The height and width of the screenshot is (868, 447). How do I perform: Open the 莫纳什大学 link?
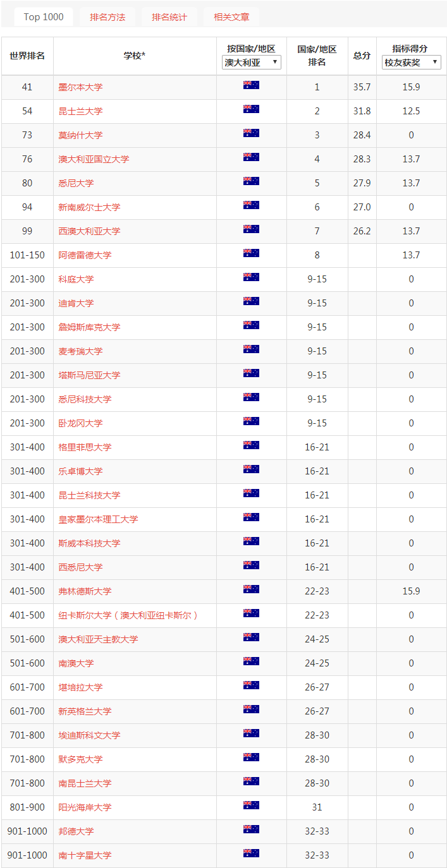click(x=80, y=135)
